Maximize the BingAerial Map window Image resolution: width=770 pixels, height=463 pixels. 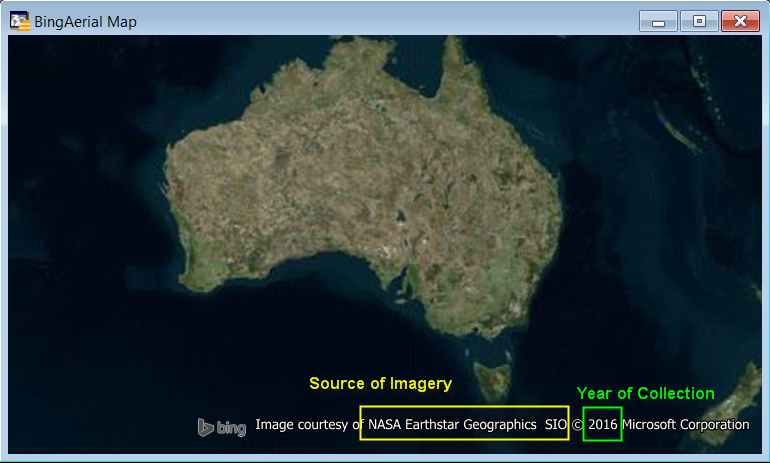point(699,22)
